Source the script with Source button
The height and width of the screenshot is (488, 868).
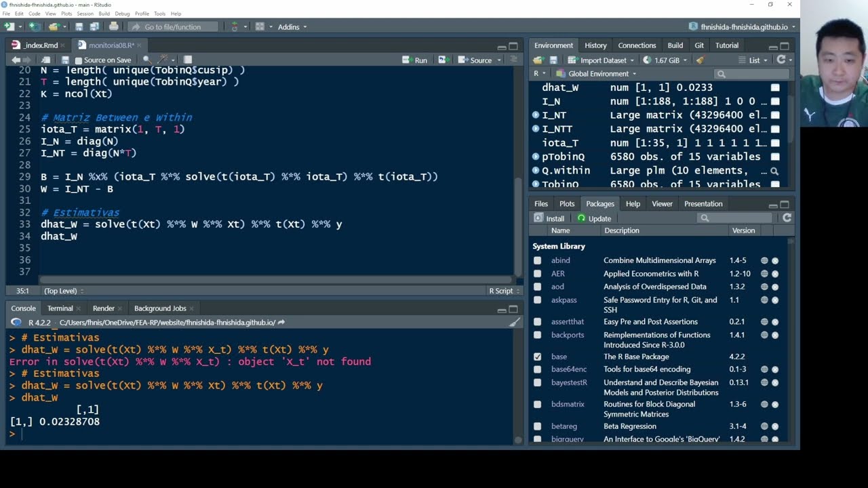pos(476,60)
